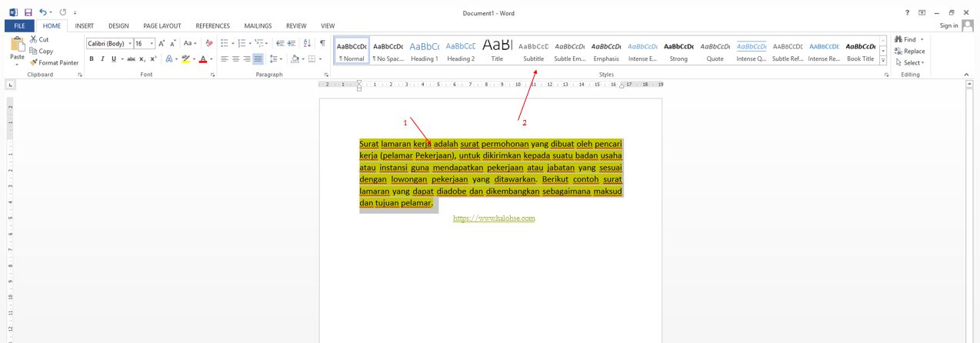Click Shading paint bucket icon
Screen dimensions: 980x343
295,59
